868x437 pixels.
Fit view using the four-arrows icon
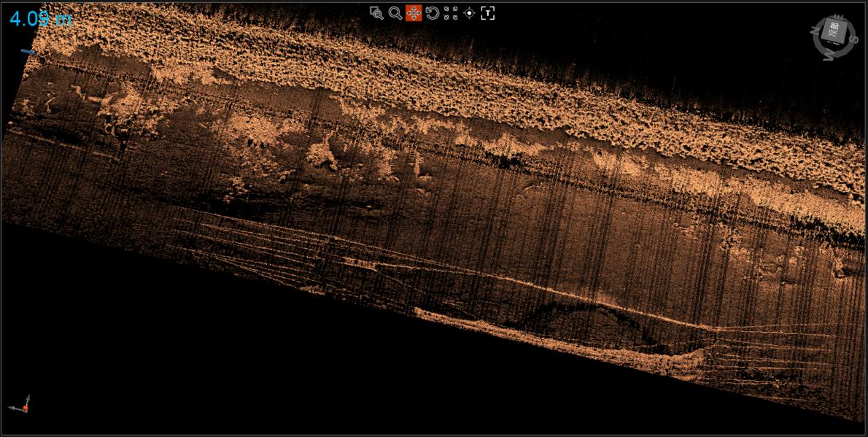tap(451, 13)
